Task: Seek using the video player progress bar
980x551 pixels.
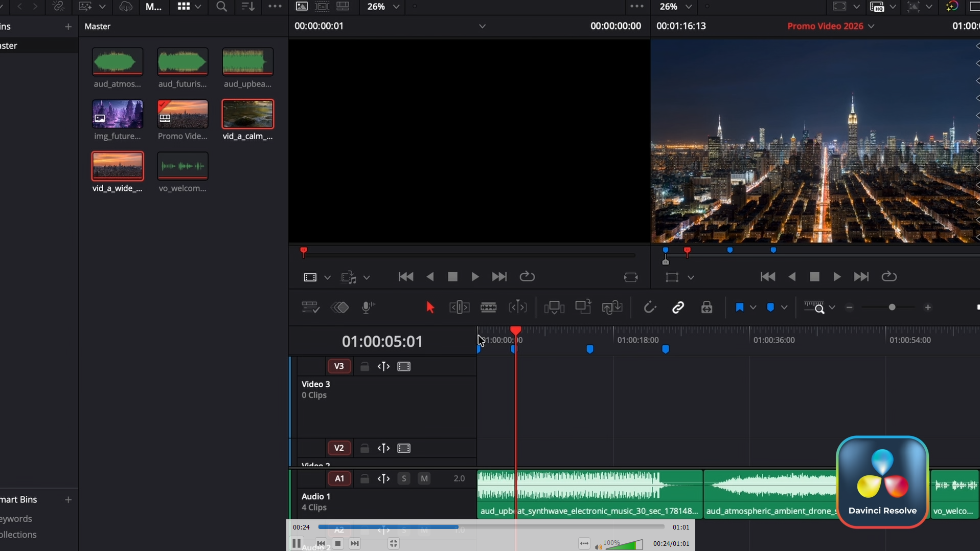Action: click(491, 527)
